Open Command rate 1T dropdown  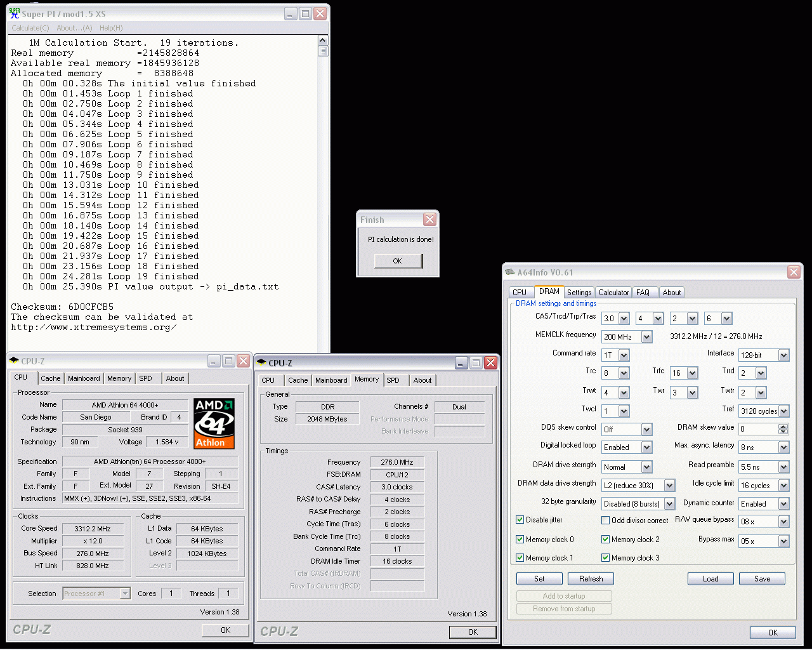click(x=624, y=355)
